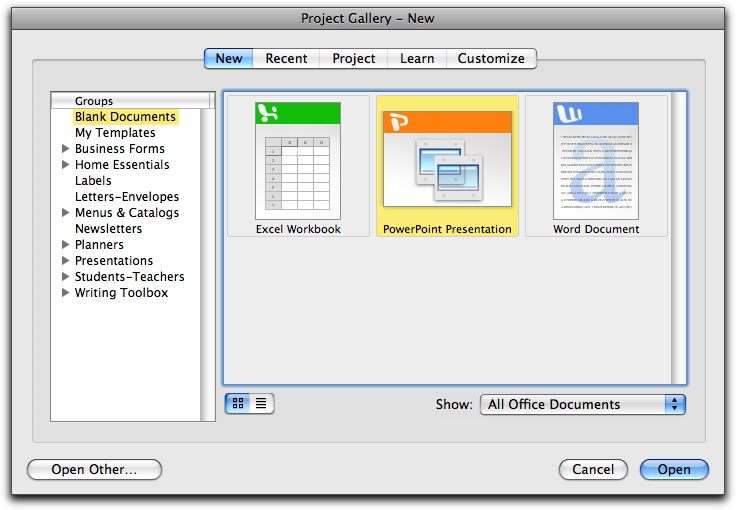Expand the Menus & Catalogs group

tap(66, 213)
